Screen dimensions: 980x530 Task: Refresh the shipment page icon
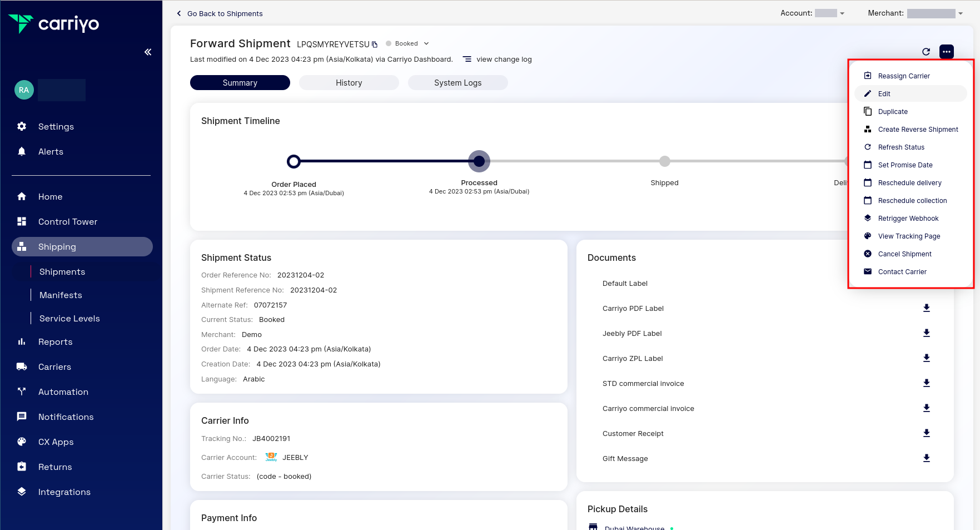pos(926,52)
